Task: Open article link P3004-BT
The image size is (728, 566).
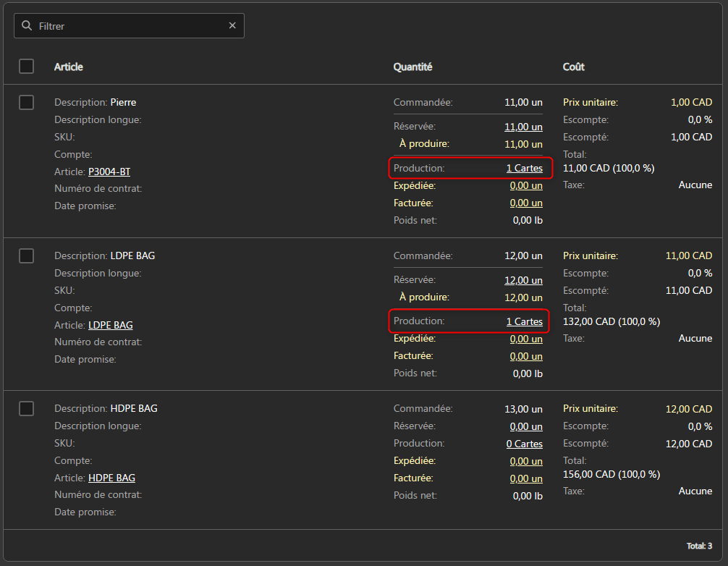Action: (x=109, y=172)
